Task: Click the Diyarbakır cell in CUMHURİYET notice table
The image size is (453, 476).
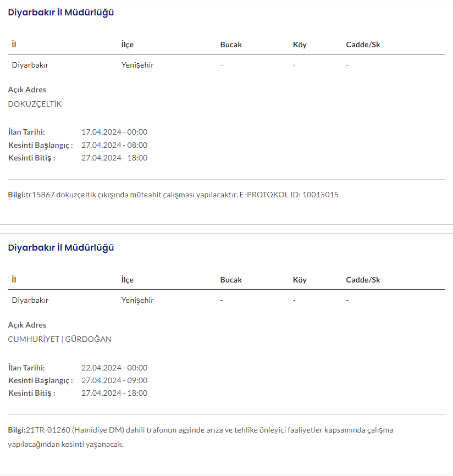Action: point(30,300)
